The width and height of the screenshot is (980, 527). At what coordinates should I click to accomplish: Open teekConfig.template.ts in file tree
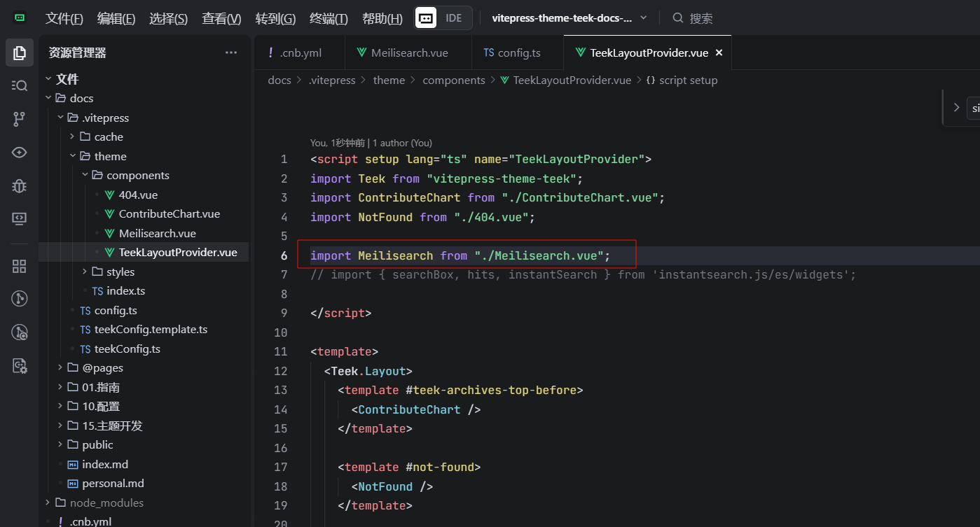[151, 330]
